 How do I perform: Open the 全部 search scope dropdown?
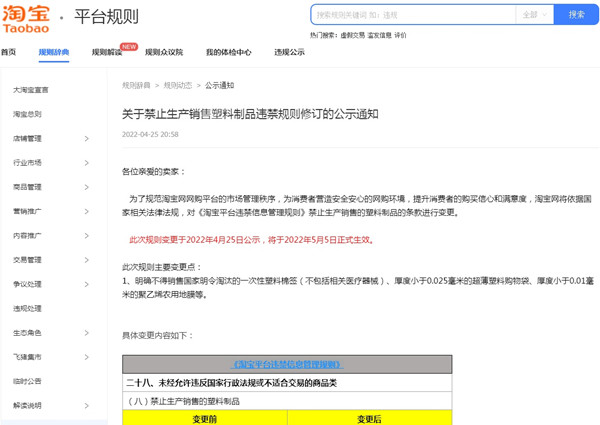click(535, 15)
